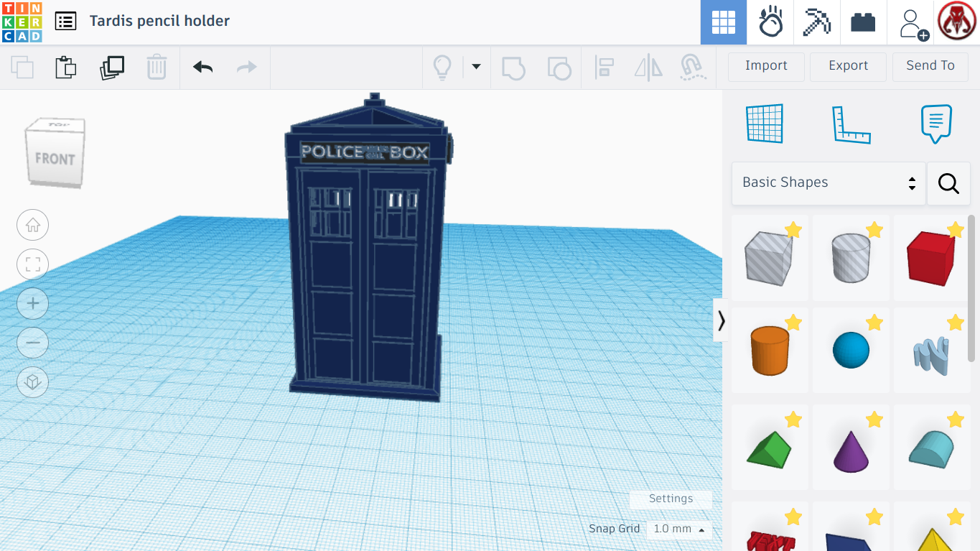Zoom out with minus button
This screenshot has width=980, height=551.
click(32, 343)
